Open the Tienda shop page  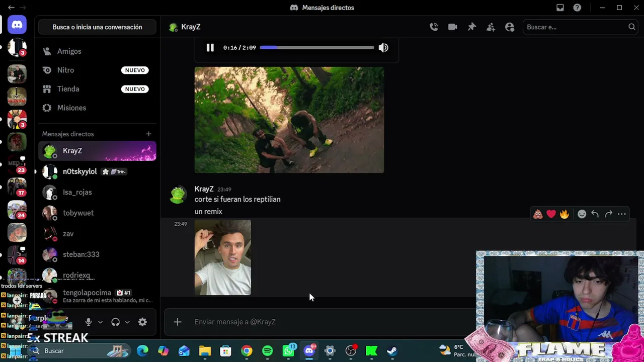click(97, 89)
